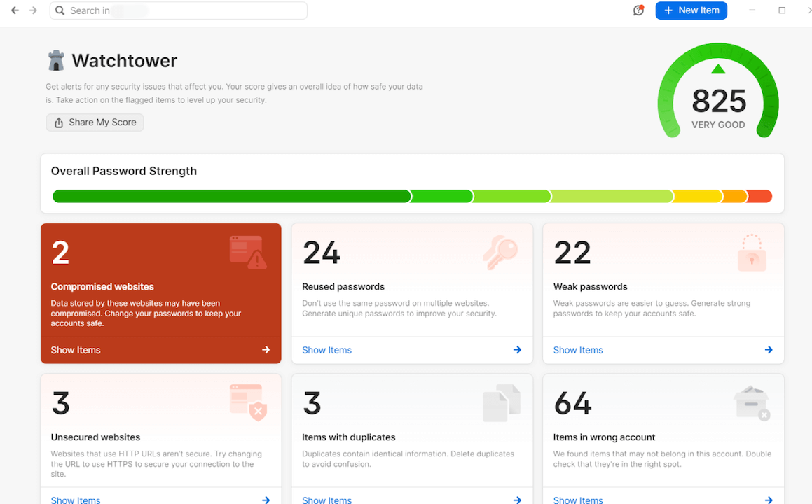Click the help question-mark bubble with notification badge
This screenshot has width=812, height=504.
coord(638,10)
